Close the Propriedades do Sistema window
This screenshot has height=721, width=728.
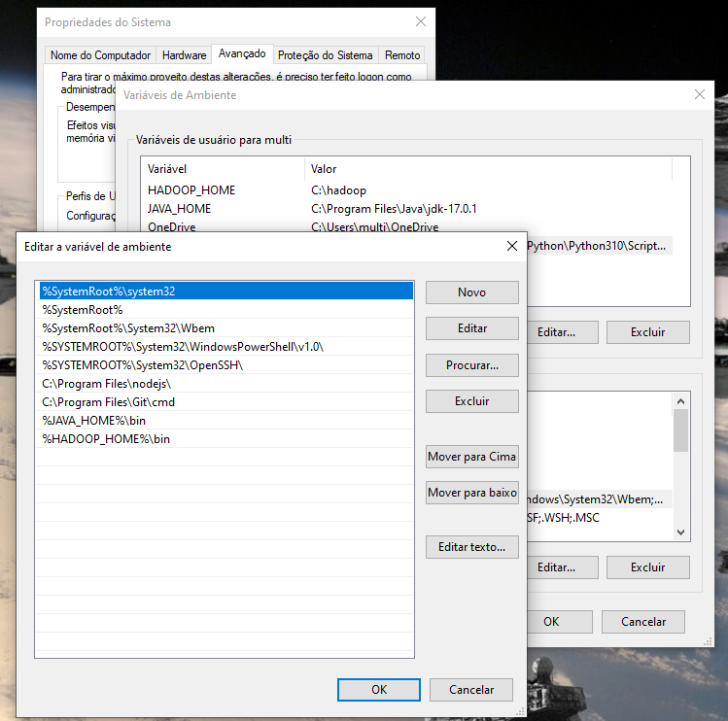[x=421, y=21]
